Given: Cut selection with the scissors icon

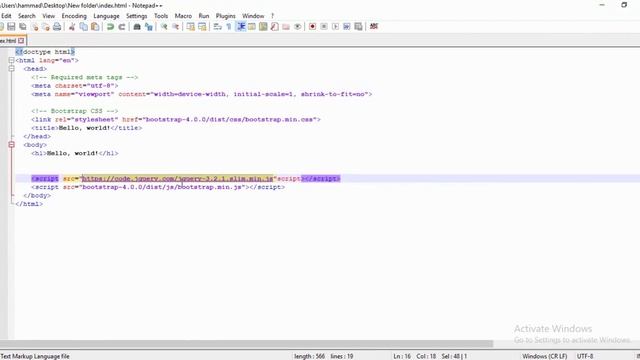Looking at the screenshot, I should point(72,27).
